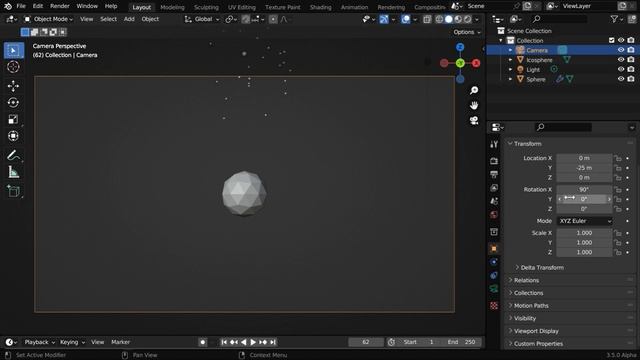Open the viewport Options dropdown
Image resolution: width=640 pixels, height=360 pixels.
pos(467,32)
